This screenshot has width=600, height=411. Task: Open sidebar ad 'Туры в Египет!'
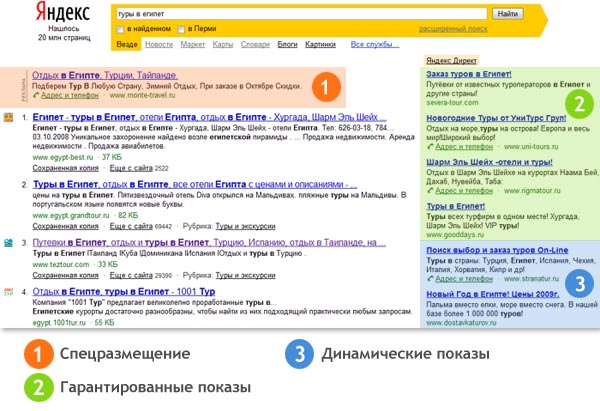(x=455, y=206)
